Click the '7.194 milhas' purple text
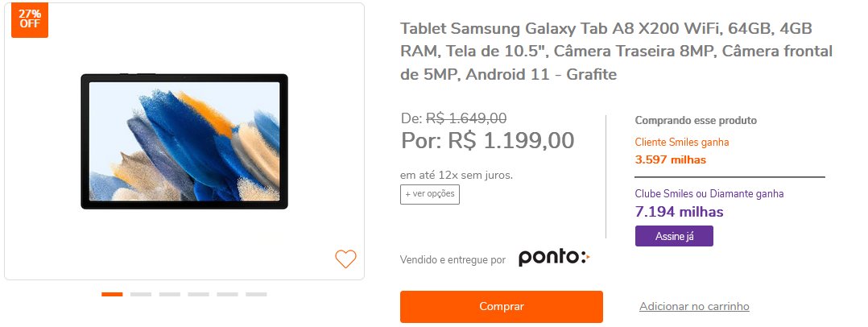Image resolution: width=868 pixels, height=327 pixels. click(679, 212)
